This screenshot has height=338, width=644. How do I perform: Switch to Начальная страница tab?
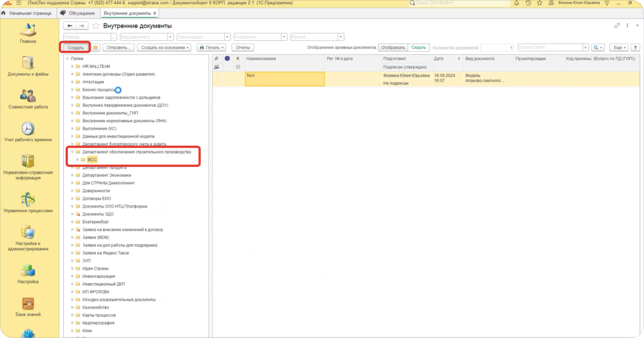coord(27,13)
